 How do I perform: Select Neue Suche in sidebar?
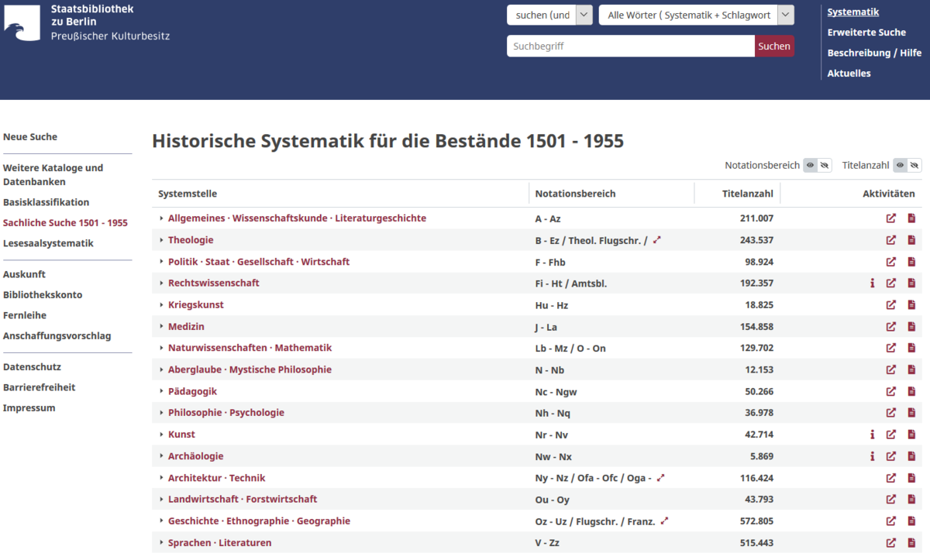tap(30, 137)
